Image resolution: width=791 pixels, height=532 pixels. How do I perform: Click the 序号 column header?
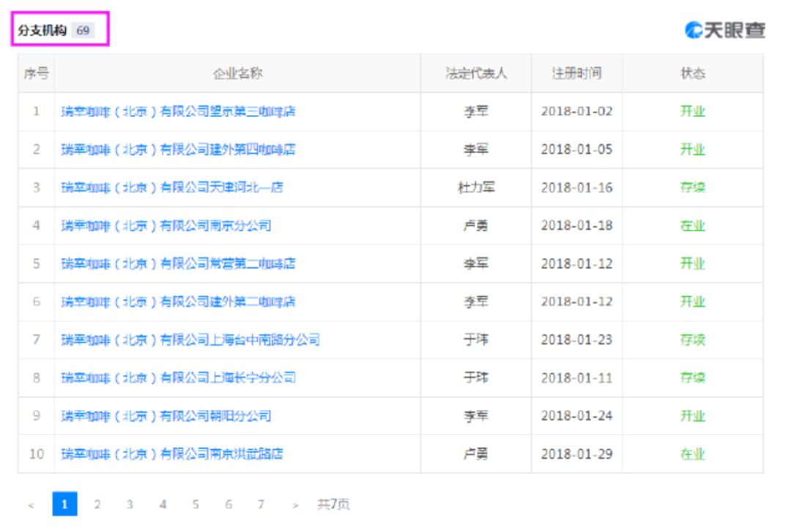coord(37,74)
